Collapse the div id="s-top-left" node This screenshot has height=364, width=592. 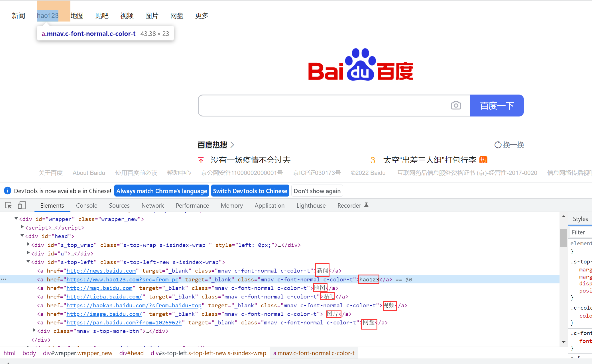point(28,261)
